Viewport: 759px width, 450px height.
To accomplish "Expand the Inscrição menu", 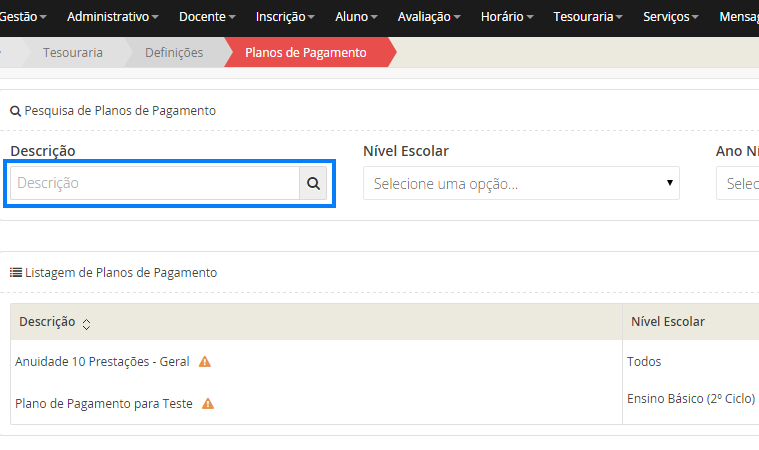I will pos(284,17).
